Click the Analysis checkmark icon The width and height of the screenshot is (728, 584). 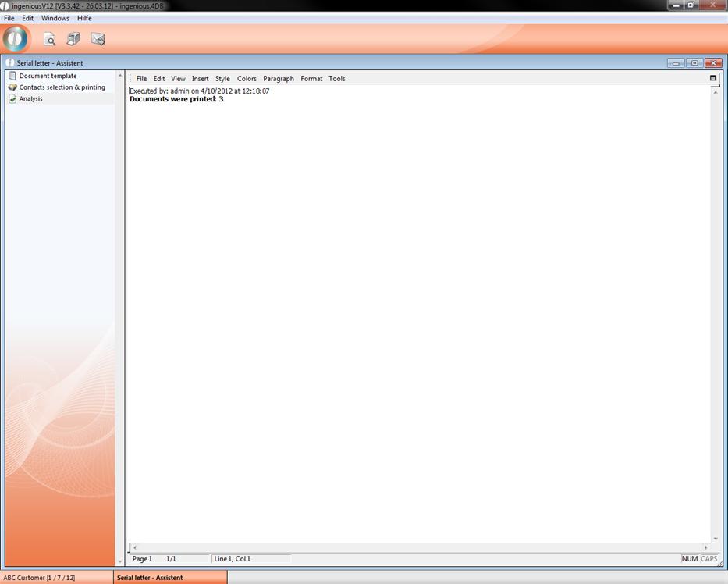12,99
